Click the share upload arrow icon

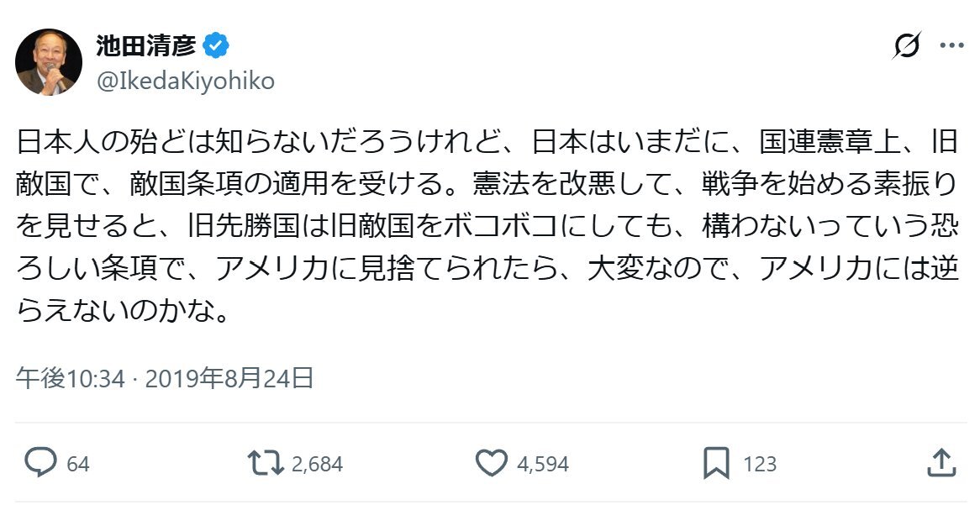click(x=941, y=463)
